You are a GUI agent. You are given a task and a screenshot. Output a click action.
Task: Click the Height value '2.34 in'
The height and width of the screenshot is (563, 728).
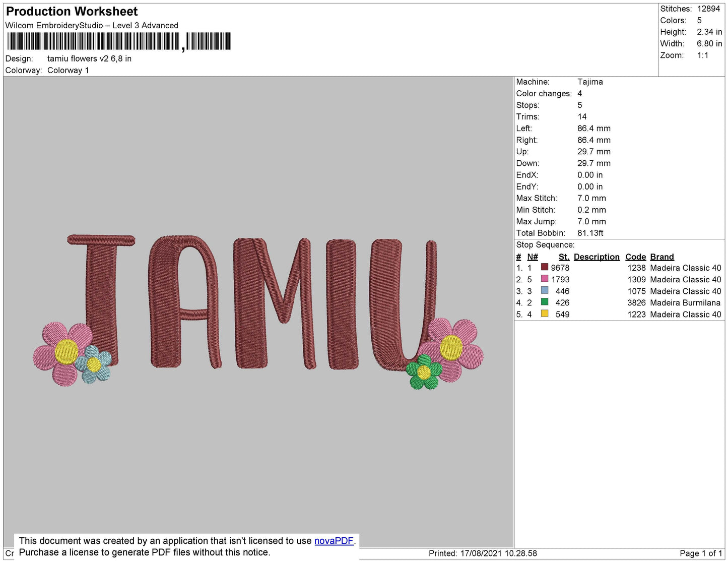pyautogui.click(x=709, y=32)
